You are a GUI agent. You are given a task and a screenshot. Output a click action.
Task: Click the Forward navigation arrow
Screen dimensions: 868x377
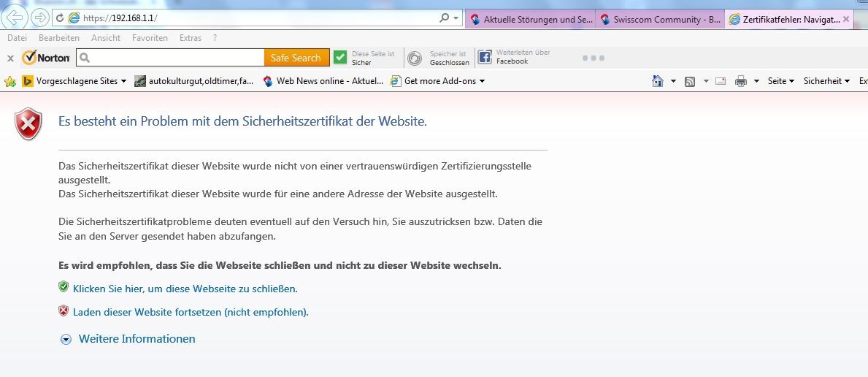(39, 18)
